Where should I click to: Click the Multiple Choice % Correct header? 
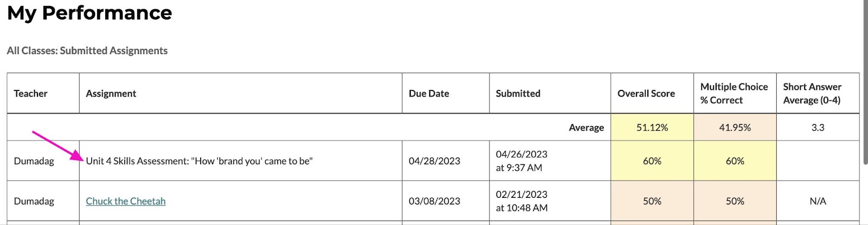pos(734,93)
